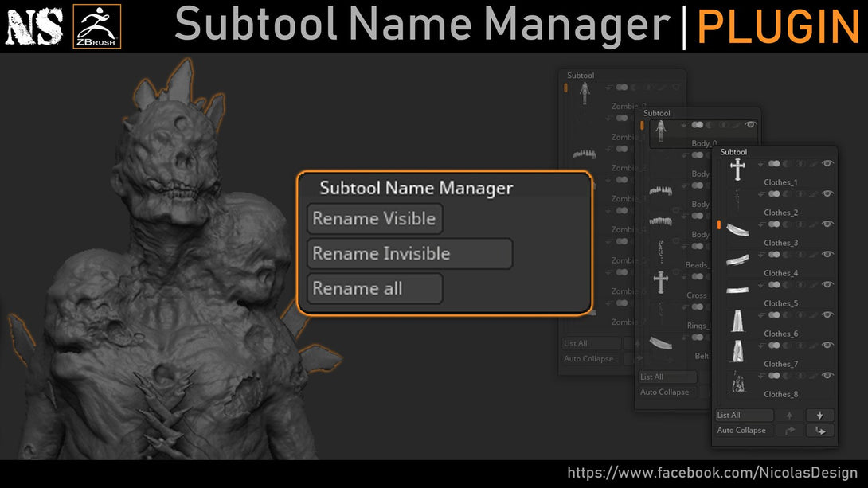Image resolution: width=868 pixels, height=488 pixels.
Task: Click the move subtool down arrow
Action: (820, 415)
